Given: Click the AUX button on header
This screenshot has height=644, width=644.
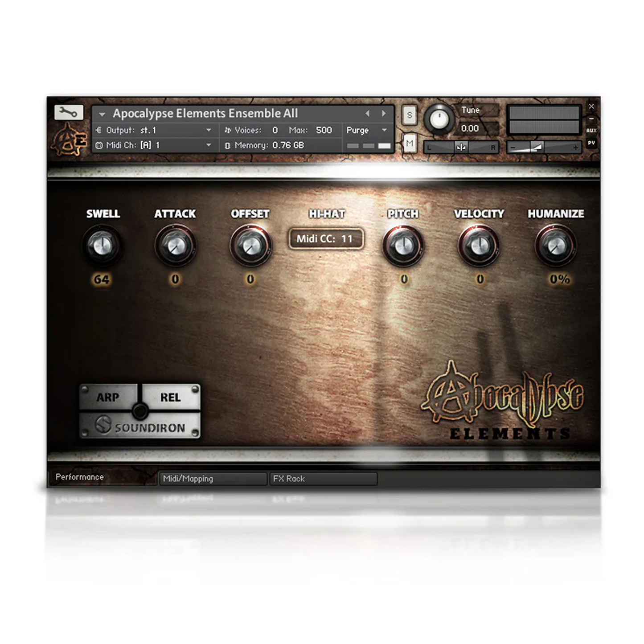Looking at the screenshot, I should [x=591, y=131].
